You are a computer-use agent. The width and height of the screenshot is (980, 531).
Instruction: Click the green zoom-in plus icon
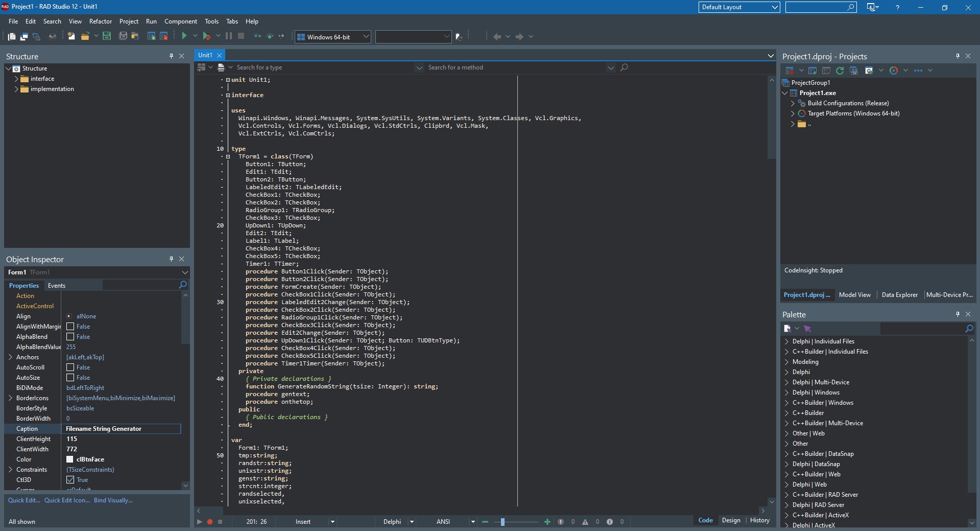point(547,522)
